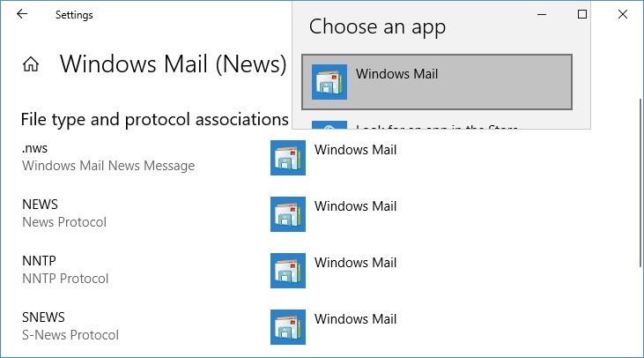Click the 'S-News Protocol' description
This screenshot has width=644, height=358.
pyautogui.click(x=70, y=334)
